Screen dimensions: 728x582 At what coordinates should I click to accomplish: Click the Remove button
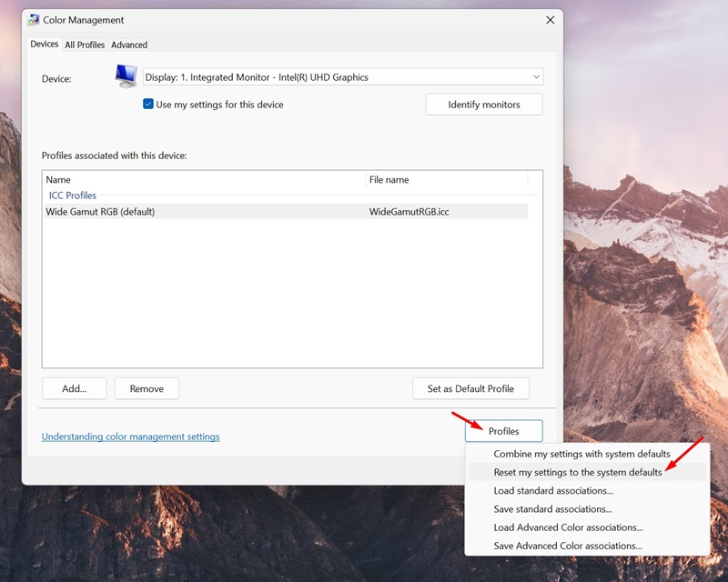pos(147,388)
